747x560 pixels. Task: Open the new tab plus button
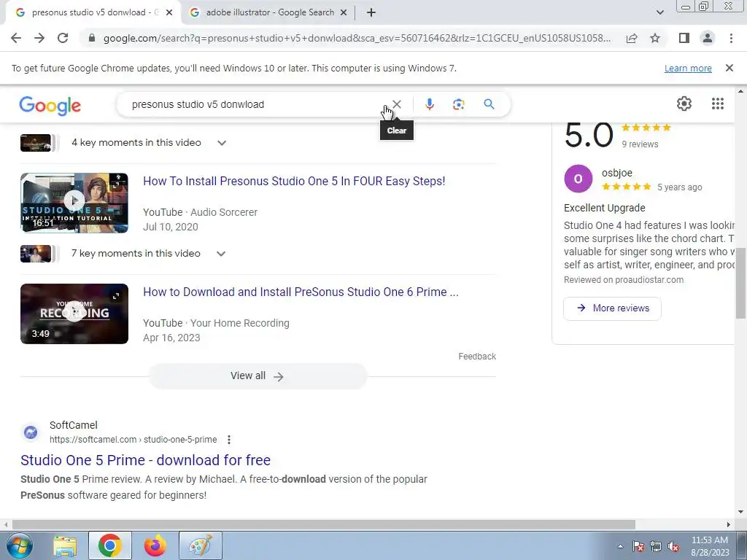coord(371,13)
